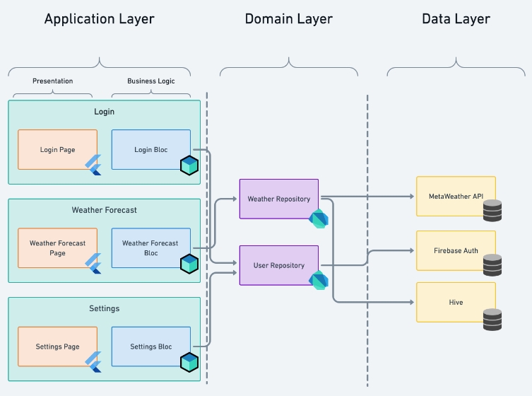Screen dimensions: 532x396
Task: Click the cube icon on Weather Forecast Bloc
Action: (189, 264)
